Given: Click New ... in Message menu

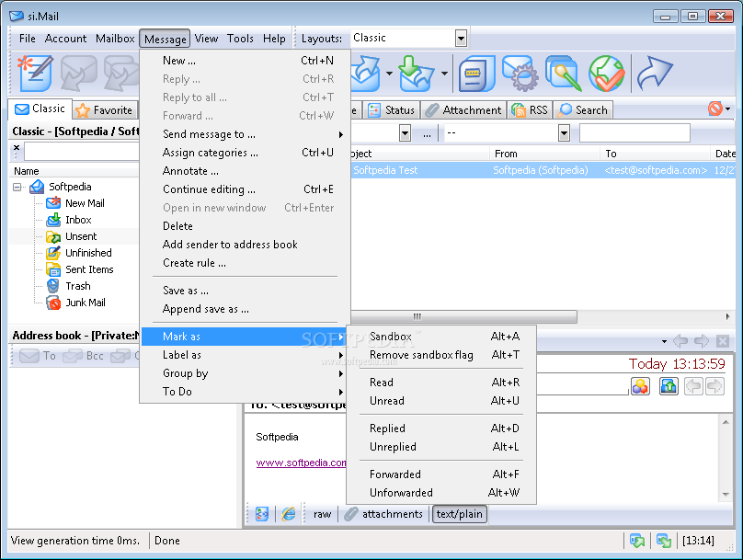Looking at the screenshot, I should [245, 61].
